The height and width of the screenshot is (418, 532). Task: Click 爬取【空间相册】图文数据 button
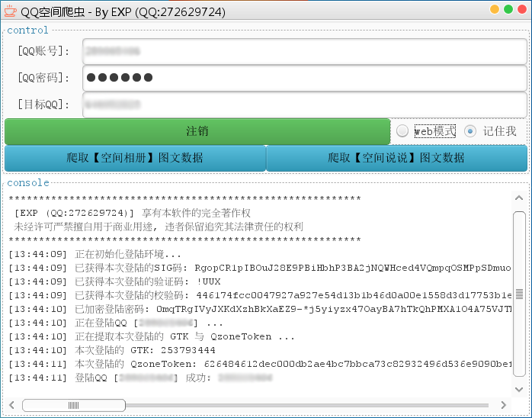135,158
